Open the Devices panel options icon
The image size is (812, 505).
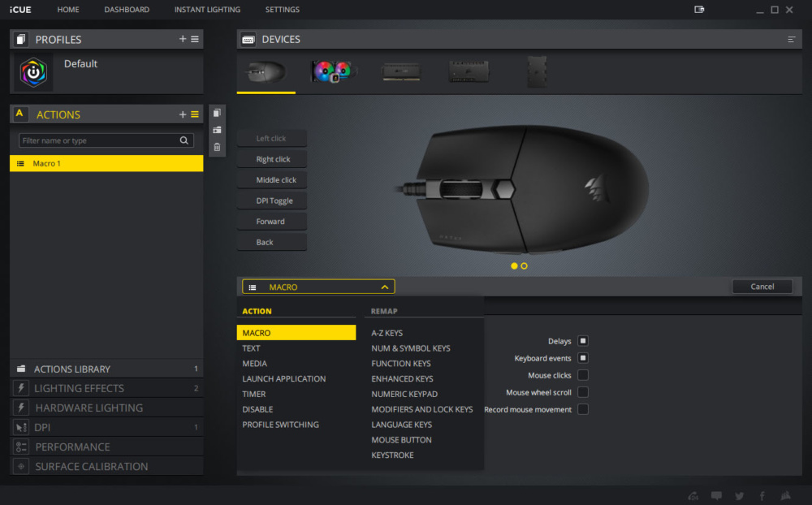pos(791,39)
